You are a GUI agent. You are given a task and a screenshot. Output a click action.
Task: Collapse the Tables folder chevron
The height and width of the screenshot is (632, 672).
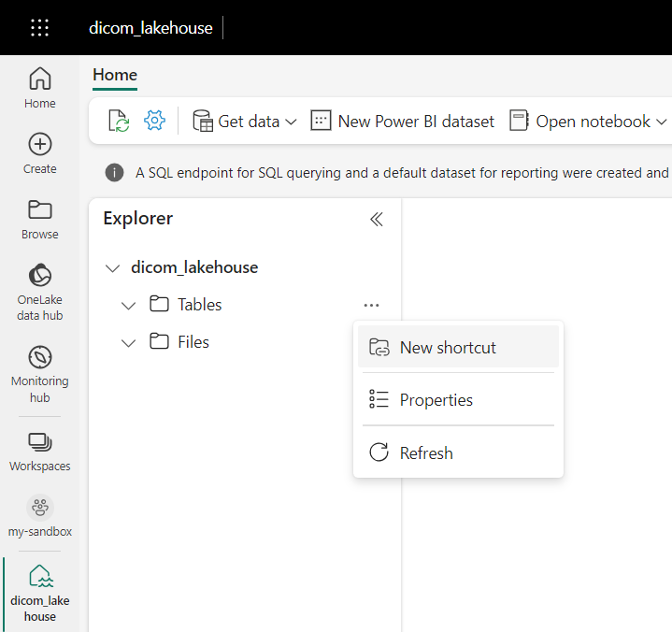[x=129, y=306]
